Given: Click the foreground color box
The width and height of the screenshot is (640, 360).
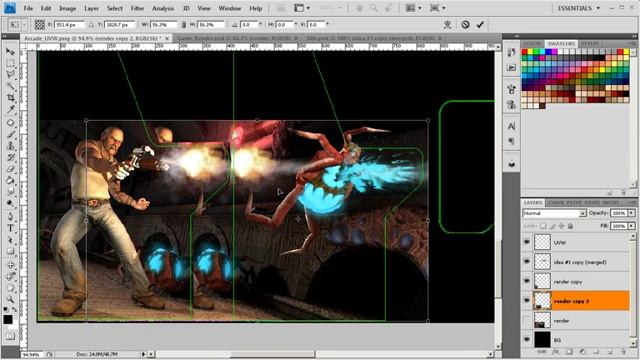Looking at the screenshot, I should pyautogui.click(x=8, y=319).
